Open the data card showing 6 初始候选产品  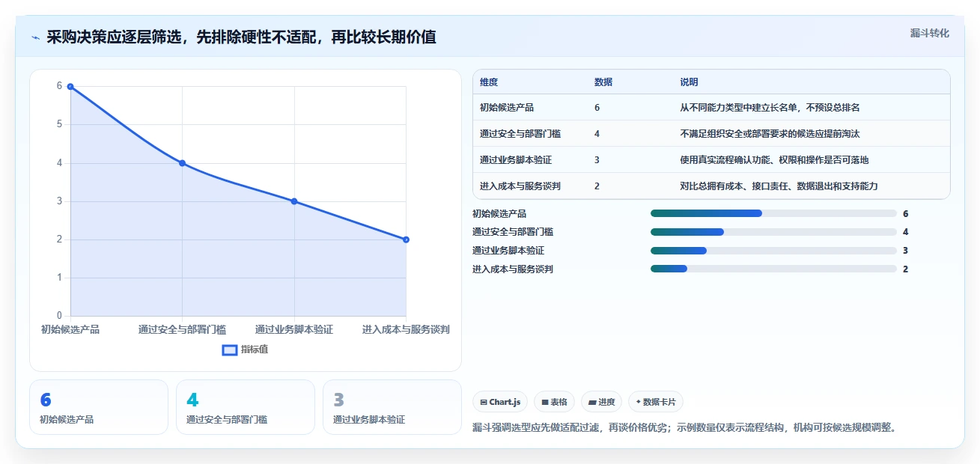pyautogui.click(x=99, y=407)
